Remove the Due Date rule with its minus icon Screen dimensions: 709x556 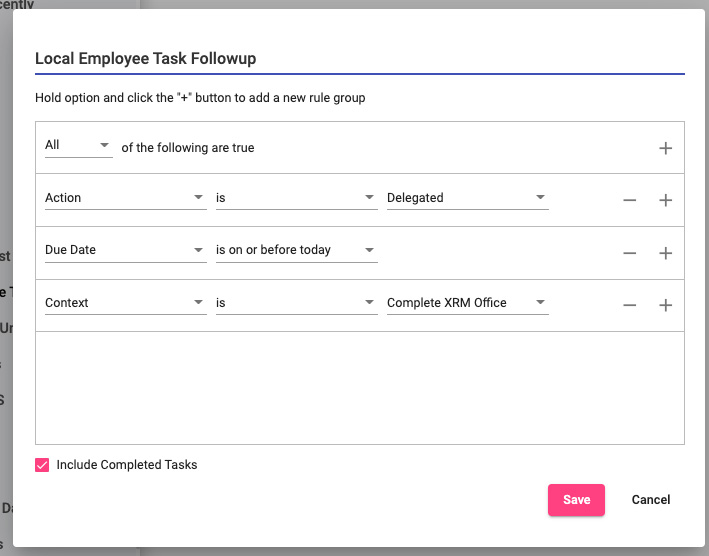coord(629,253)
